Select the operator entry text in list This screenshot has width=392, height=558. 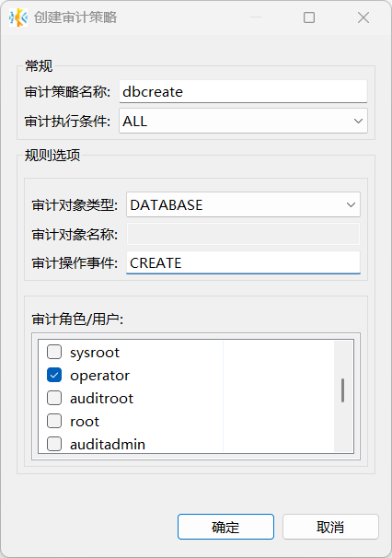pos(100,376)
